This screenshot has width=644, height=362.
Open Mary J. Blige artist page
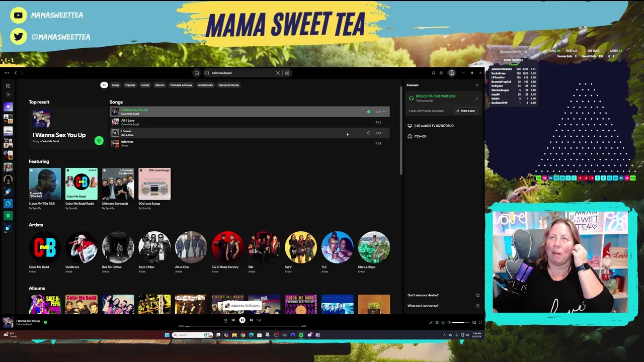click(x=374, y=252)
